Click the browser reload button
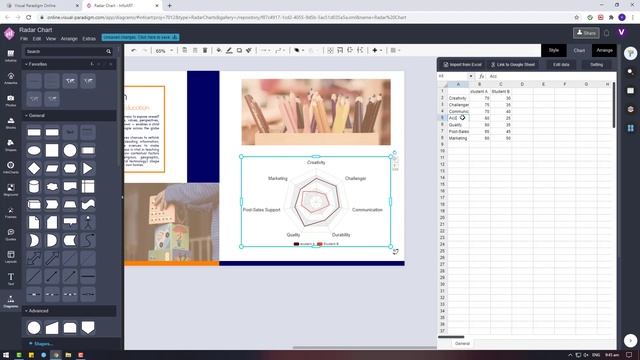 pyautogui.click(x=29, y=18)
